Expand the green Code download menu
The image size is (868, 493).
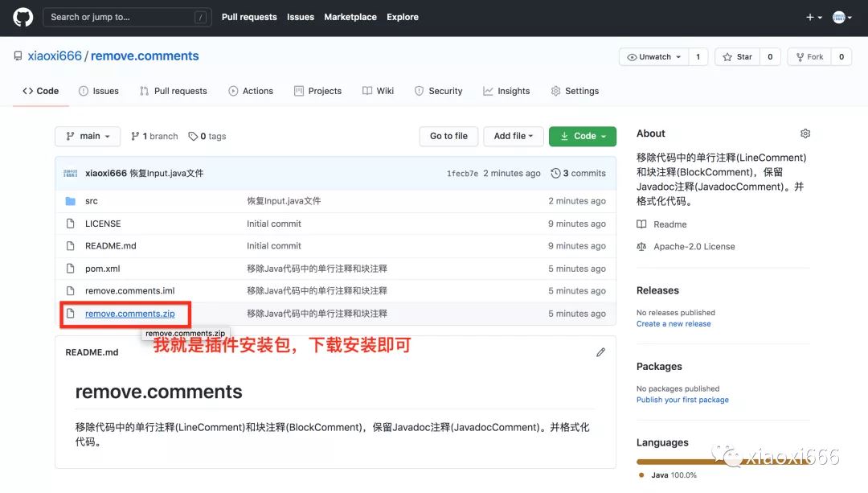coord(582,137)
